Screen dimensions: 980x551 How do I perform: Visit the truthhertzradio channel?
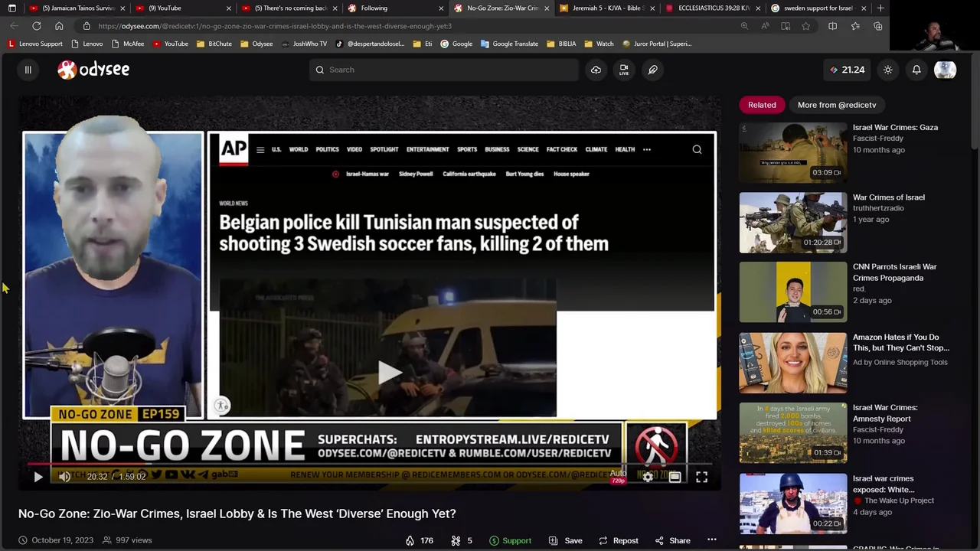pos(878,208)
